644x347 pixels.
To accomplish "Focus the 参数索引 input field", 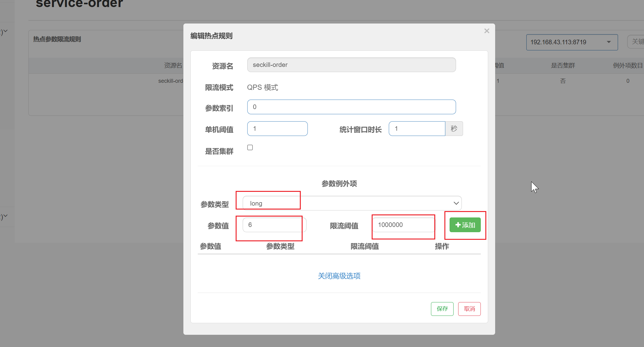I will click(351, 107).
